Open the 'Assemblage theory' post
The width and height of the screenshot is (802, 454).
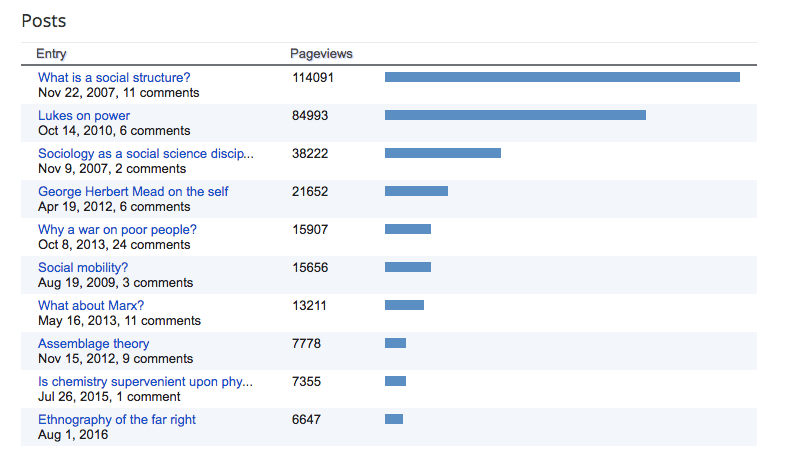(94, 343)
